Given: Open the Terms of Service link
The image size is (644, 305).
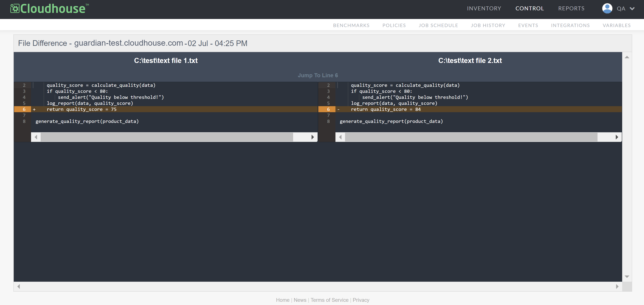Looking at the screenshot, I should pyautogui.click(x=329, y=300).
